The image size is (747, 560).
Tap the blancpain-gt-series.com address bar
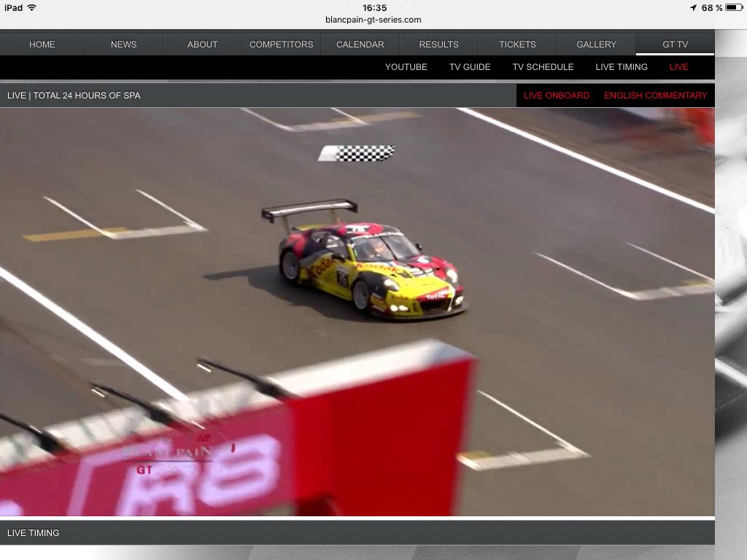373,20
